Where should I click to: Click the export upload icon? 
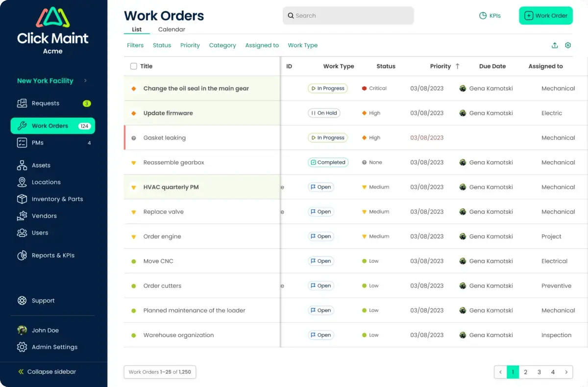pyautogui.click(x=555, y=45)
